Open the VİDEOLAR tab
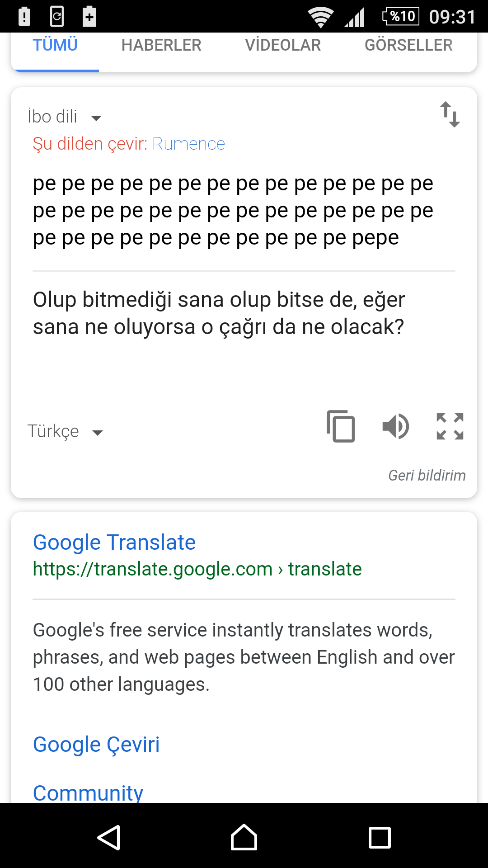Screen dimensions: 488x868 point(283,45)
